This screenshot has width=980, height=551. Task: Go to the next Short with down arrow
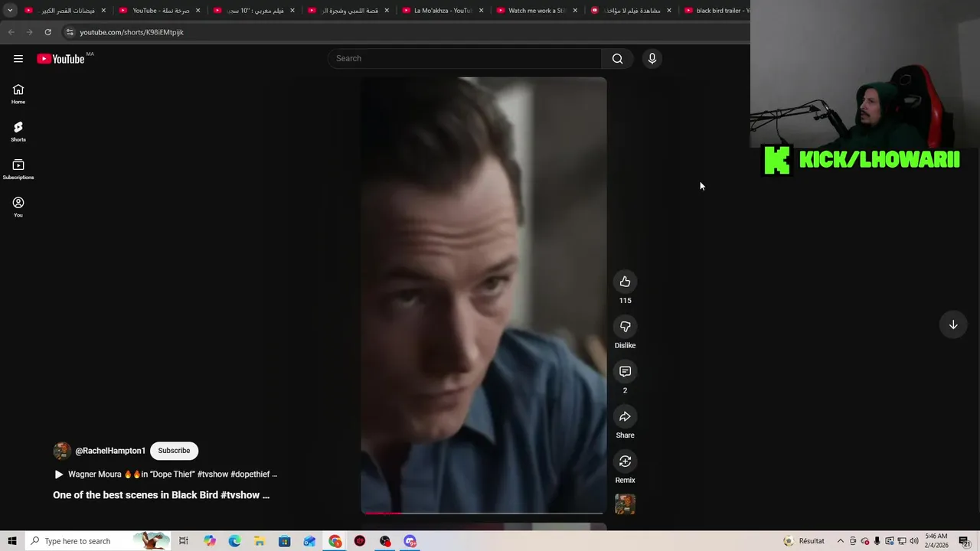(x=953, y=324)
